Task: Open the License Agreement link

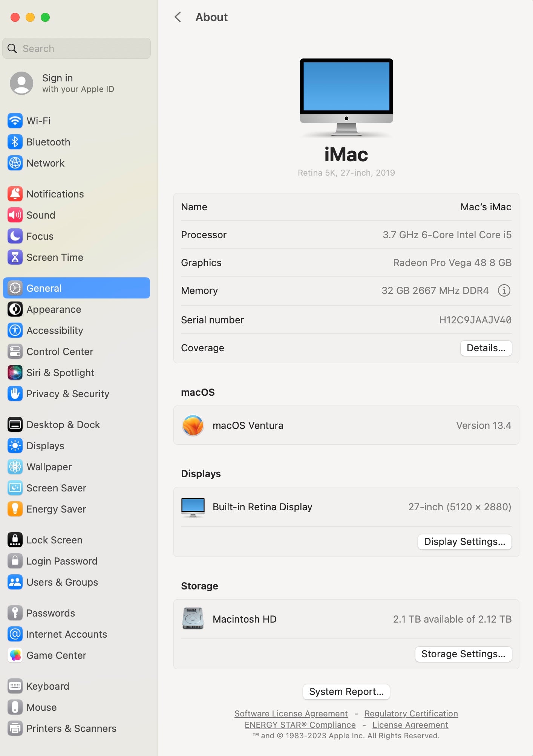Action: [x=410, y=725]
